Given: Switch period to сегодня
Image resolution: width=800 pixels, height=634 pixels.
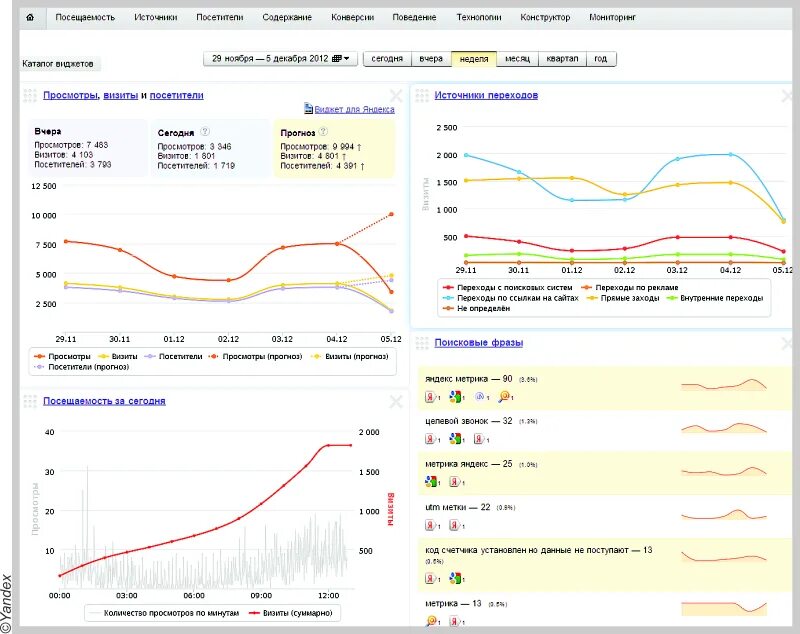Looking at the screenshot, I should pos(387,59).
